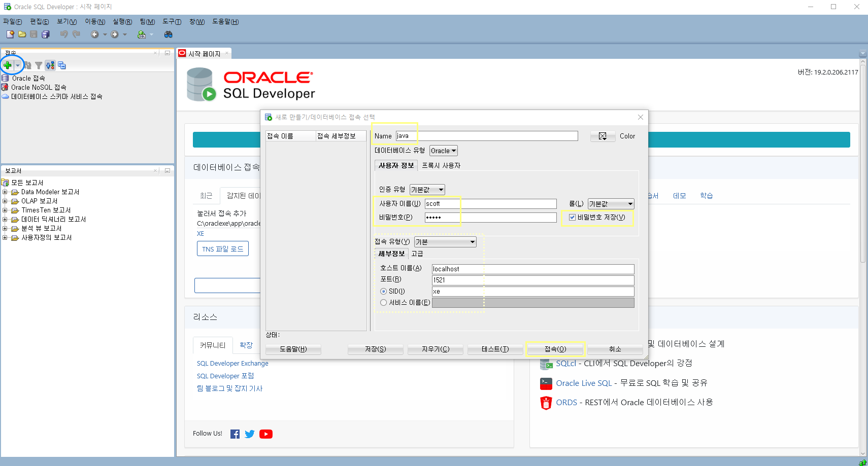
Task: Open the YouTube icon under Follow Us
Action: point(266,434)
